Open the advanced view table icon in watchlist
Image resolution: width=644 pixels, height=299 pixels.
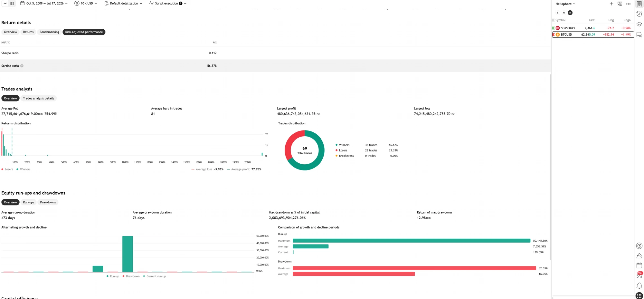(x=620, y=4)
